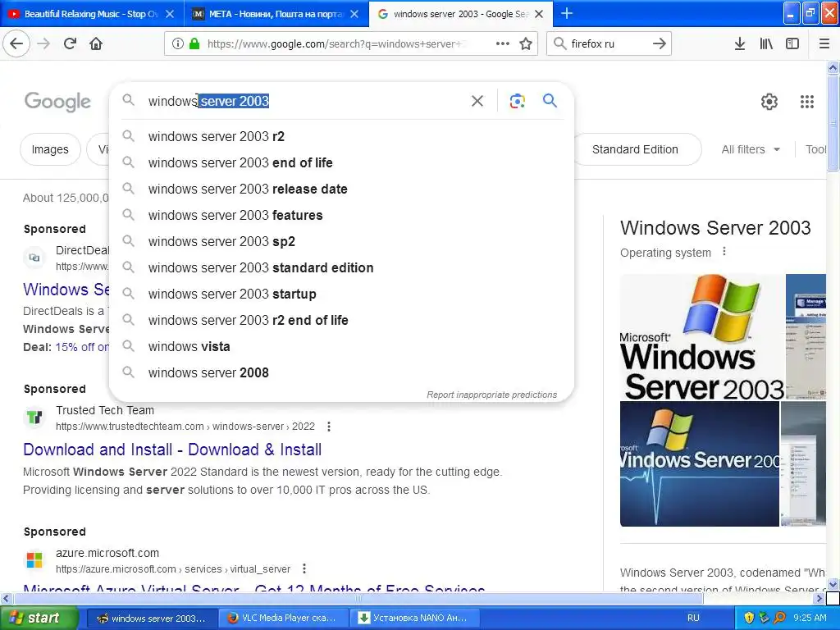840x630 pixels.
Task: Choose suggestion windows server 2003 sp2
Action: 341,242
